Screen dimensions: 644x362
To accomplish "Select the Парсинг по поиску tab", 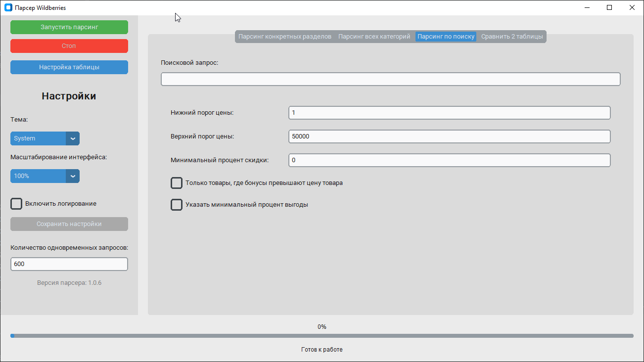I will pos(446,37).
